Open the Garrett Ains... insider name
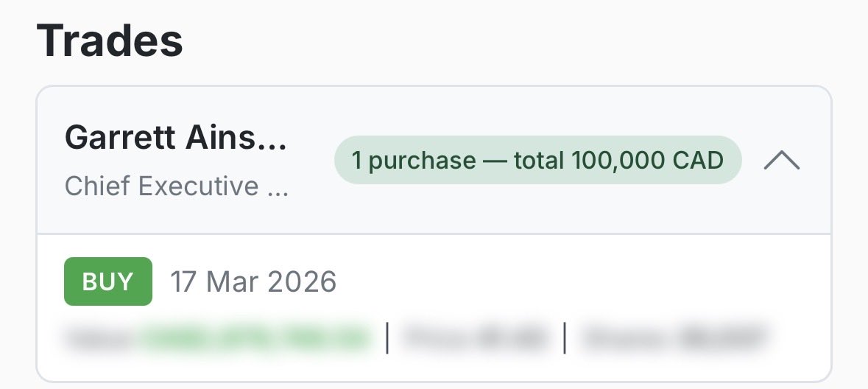Screen dimensions: 868x389 176,138
